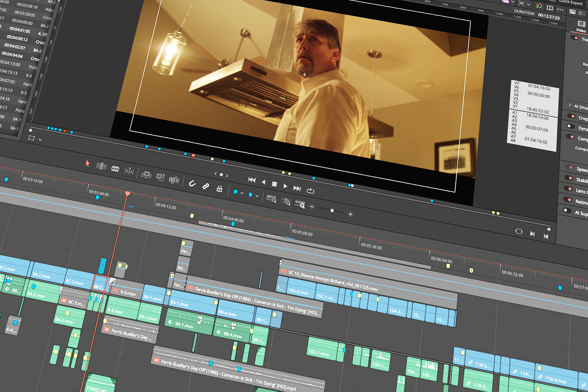Click the zoom out minus button
The image size is (588, 392).
click(312, 207)
